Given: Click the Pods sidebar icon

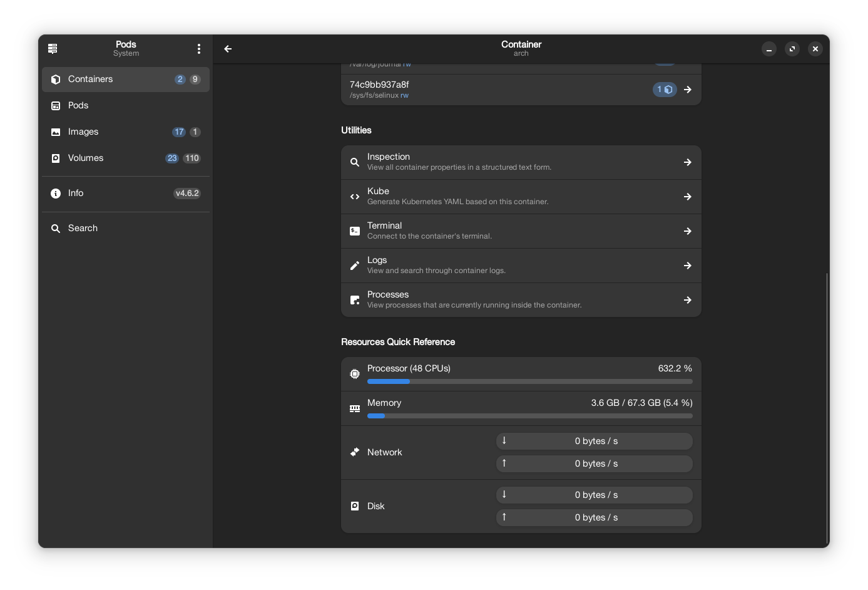Looking at the screenshot, I should click(x=56, y=105).
